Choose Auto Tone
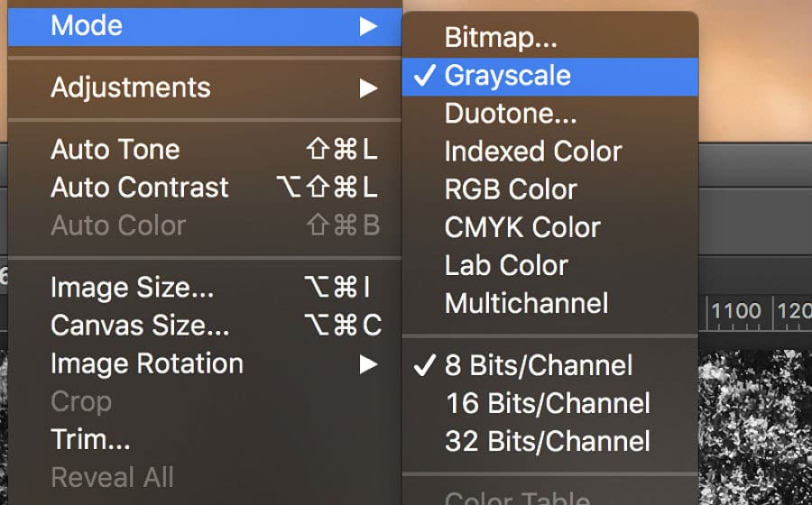812x505 pixels. tap(115, 150)
